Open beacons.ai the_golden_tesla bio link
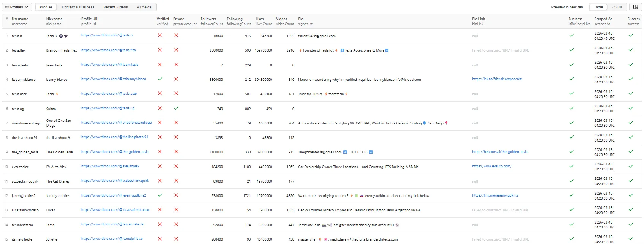The width and height of the screenshot is (644, 244). point(500,152)
